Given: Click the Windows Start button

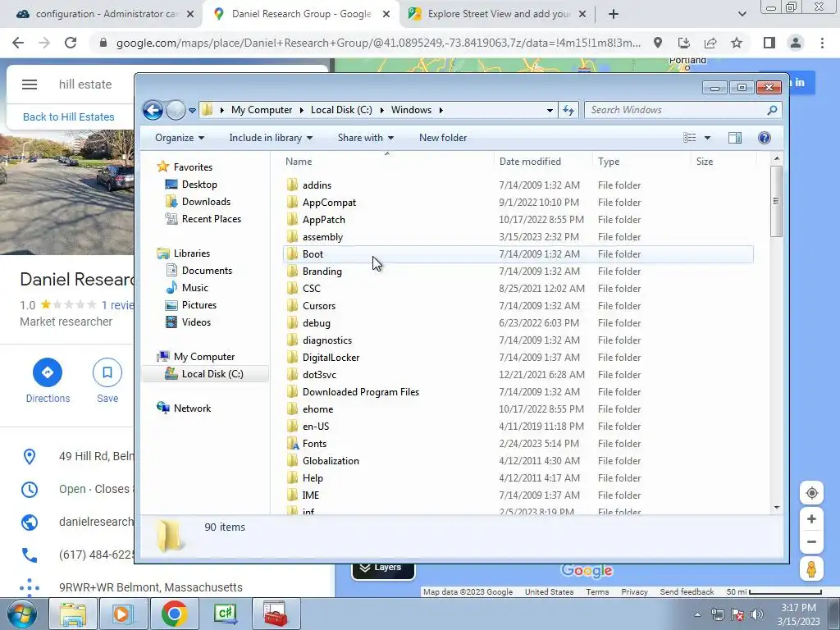Looking at the screenshot, I should pos(21,614).
